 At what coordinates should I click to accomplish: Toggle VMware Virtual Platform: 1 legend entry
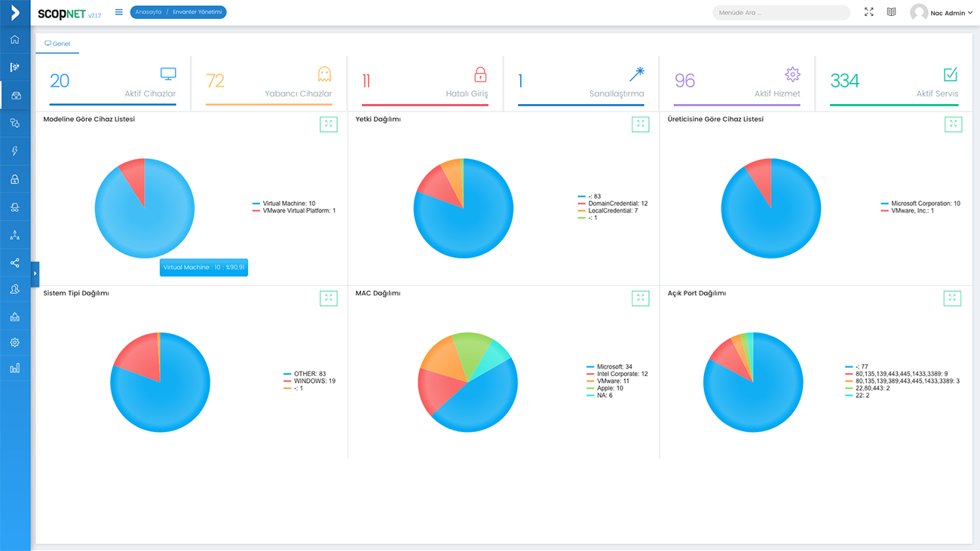click(x=294, y=211)
